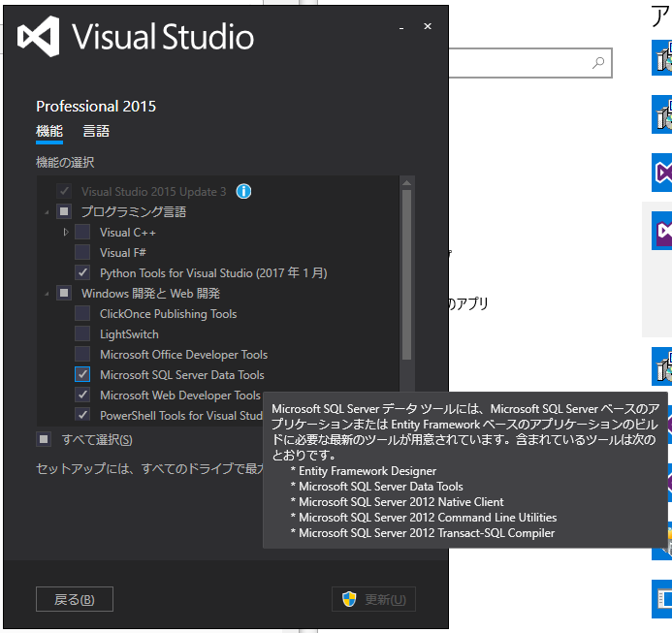The width and height of the screenshot is (672, 633).
Task: Switch to the 機能 tab
Action: coord(49,132)
